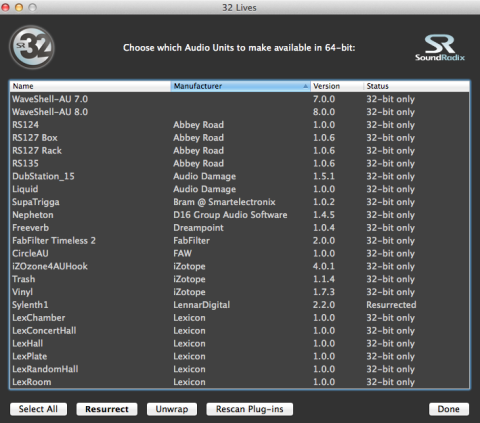Click the 32 Lives round logo icon
The height and width of the screenshot is (423, 480).
32,47
